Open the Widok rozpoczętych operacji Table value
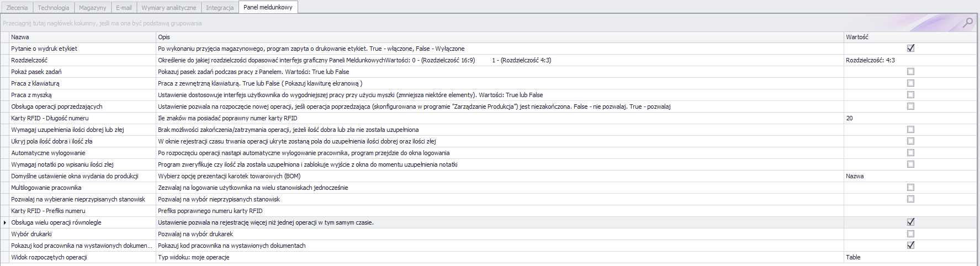The height and width of the screenshot is (266, 980). [x=910, y=257]
